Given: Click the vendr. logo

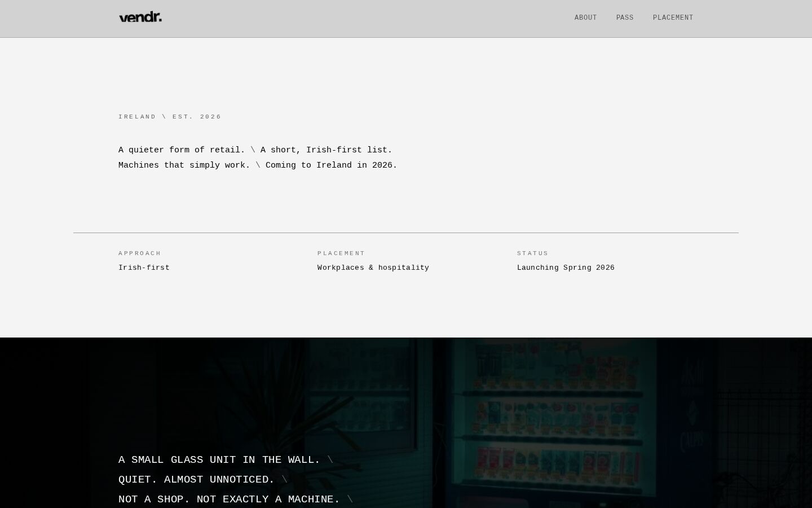Looking at the screenshot, I should [x=140, y=17].
